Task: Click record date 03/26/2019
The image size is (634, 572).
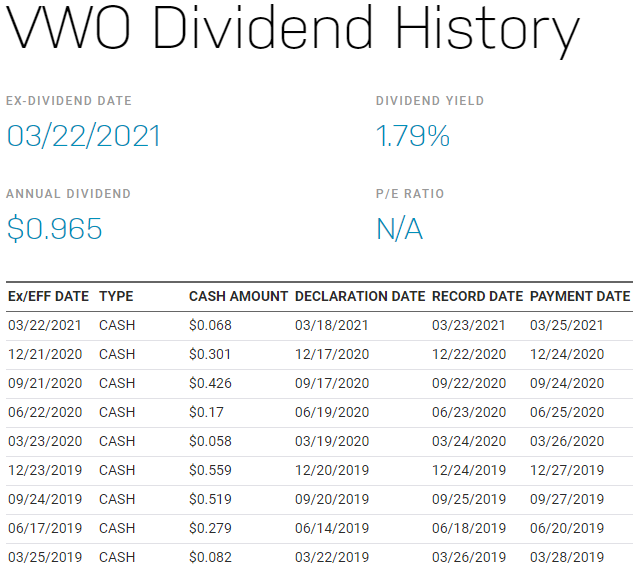Action: pos(469,557)
